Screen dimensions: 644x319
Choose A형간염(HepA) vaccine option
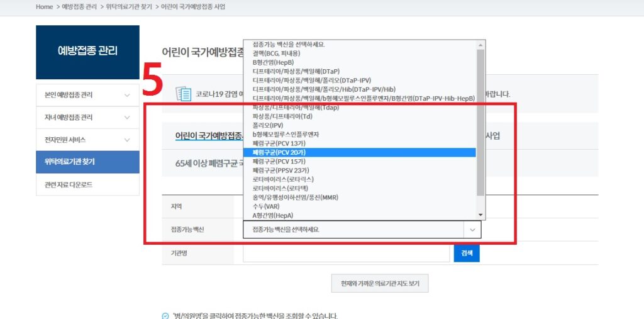[x=359, y=215]
